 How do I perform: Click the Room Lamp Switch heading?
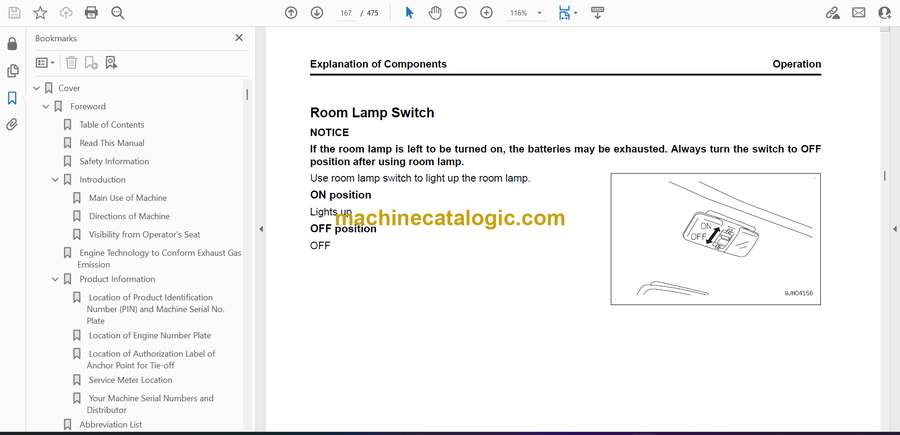coord(372,112)
